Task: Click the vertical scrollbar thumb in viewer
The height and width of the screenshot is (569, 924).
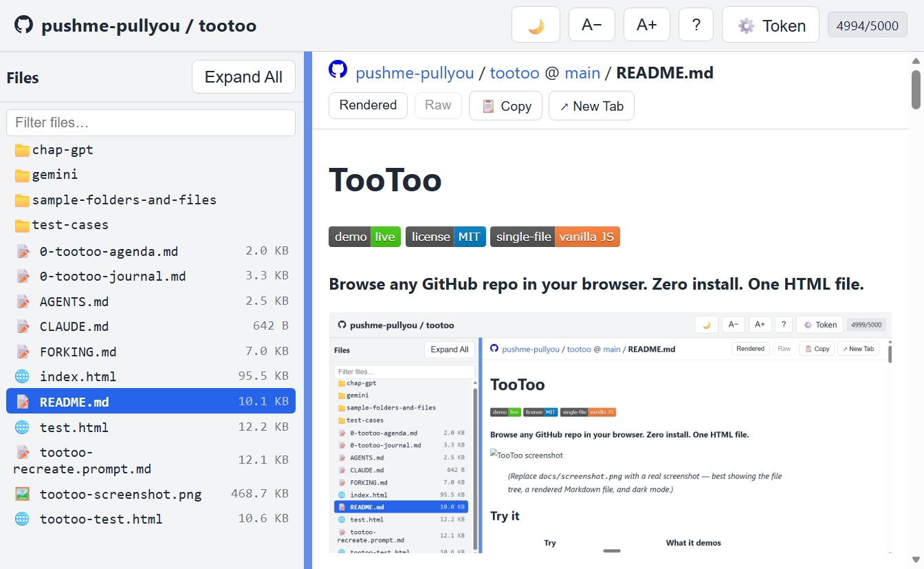Action: tap(916, 89)
